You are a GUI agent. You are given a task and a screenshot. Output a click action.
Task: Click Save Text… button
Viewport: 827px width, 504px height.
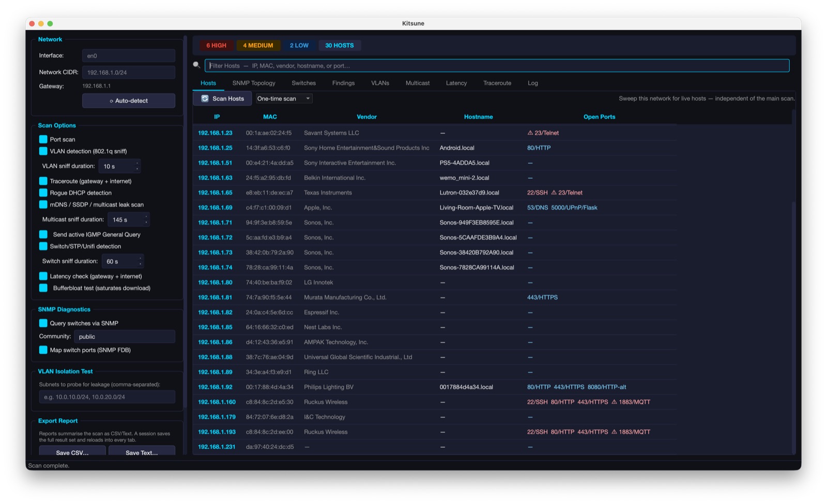(x=142, y=451)
